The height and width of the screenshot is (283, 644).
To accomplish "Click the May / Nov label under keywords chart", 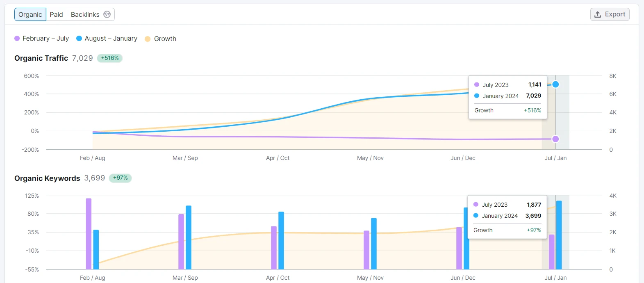I will coord(371,278).
